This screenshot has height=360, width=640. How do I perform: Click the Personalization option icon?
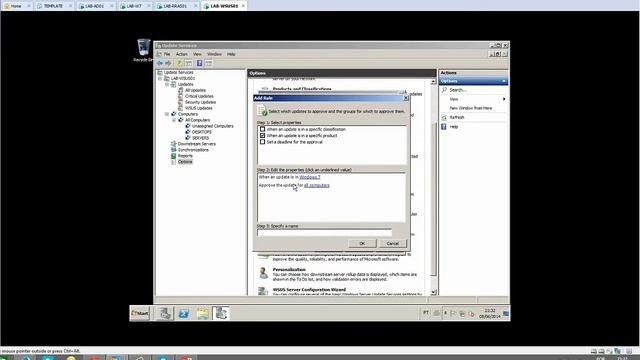tap(264, 273)
